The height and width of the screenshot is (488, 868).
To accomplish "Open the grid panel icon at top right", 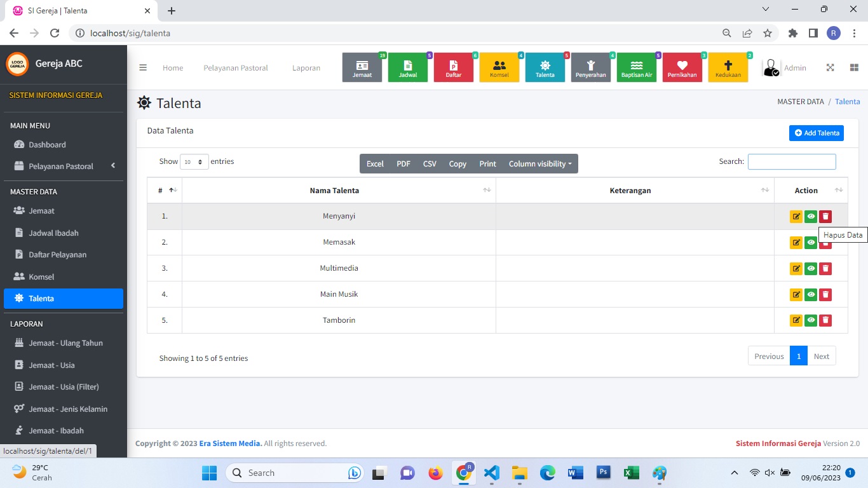I will point(854,68).
